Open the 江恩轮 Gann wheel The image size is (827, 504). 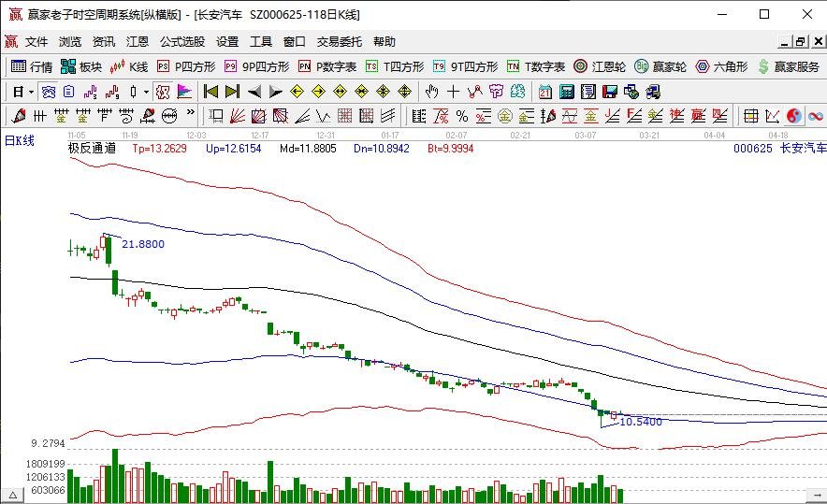[x=600, y=66]
